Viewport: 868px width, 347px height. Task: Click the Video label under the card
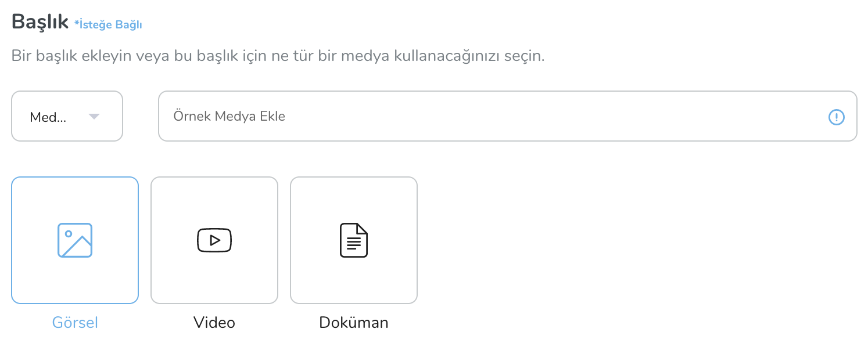(x=214, y=323)
